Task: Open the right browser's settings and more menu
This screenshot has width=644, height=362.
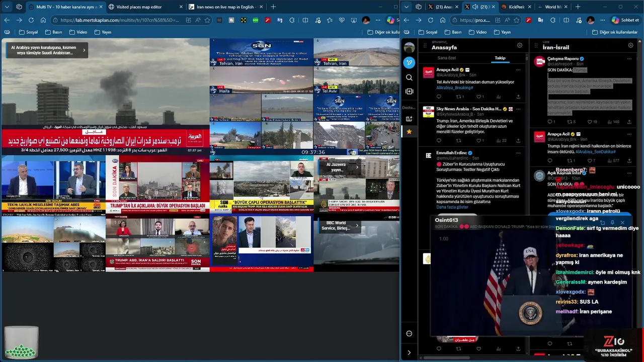Action: click(603, 20)
